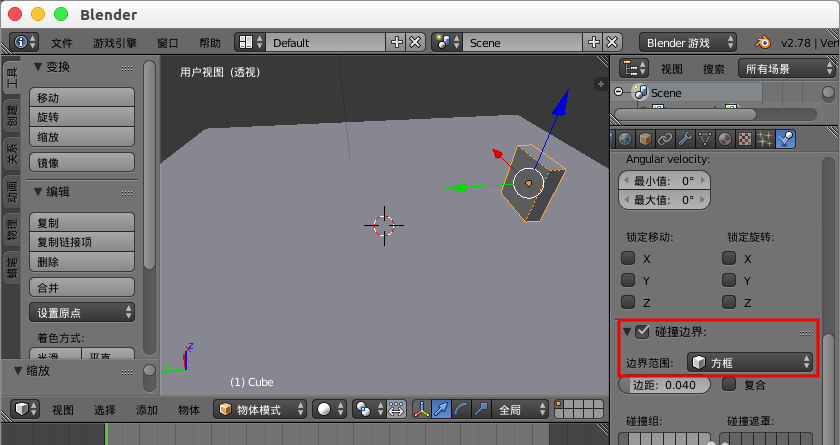Lock movement on Y axis
The width and height of the screenshot is (840, 445).
click(628, 280)
